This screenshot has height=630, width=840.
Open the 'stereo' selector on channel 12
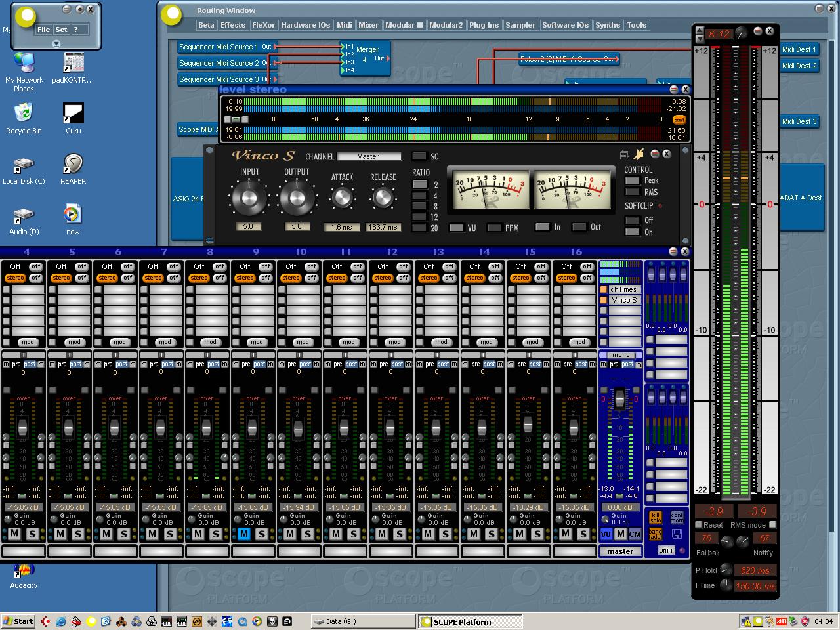coord(383,278)
